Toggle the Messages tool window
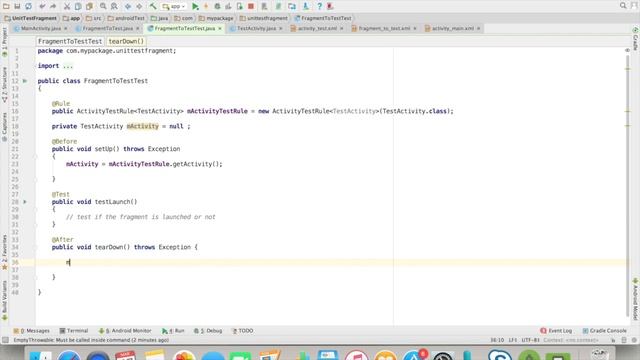Image resolution: width=640 pixels, height=360 pixels. coord(31,331)
